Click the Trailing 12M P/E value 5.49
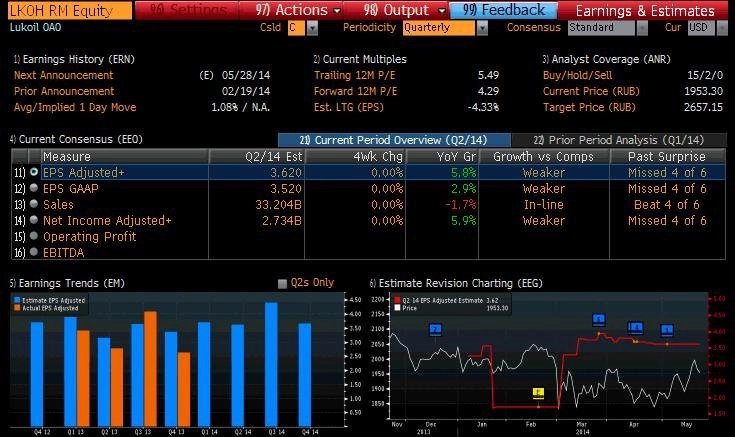Image resolution: width=735 pixels, height=437 pixels. pyautogui.click(x=488, y=75)
